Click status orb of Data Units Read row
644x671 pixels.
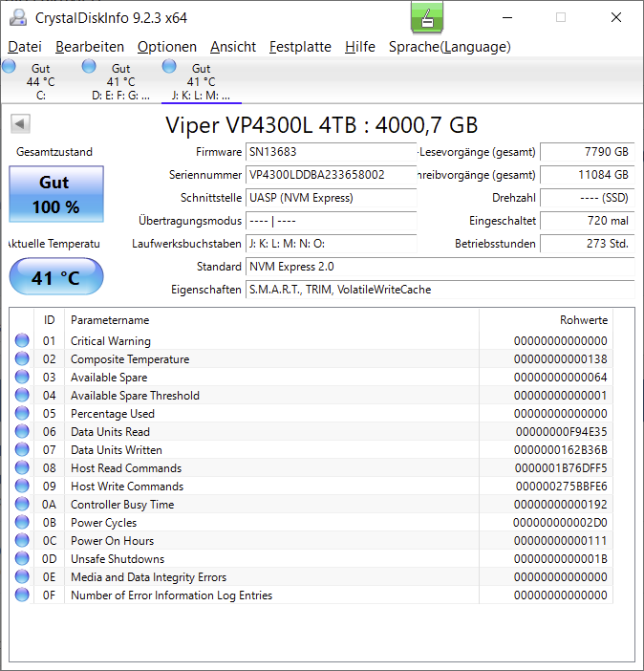click(22, 431)
